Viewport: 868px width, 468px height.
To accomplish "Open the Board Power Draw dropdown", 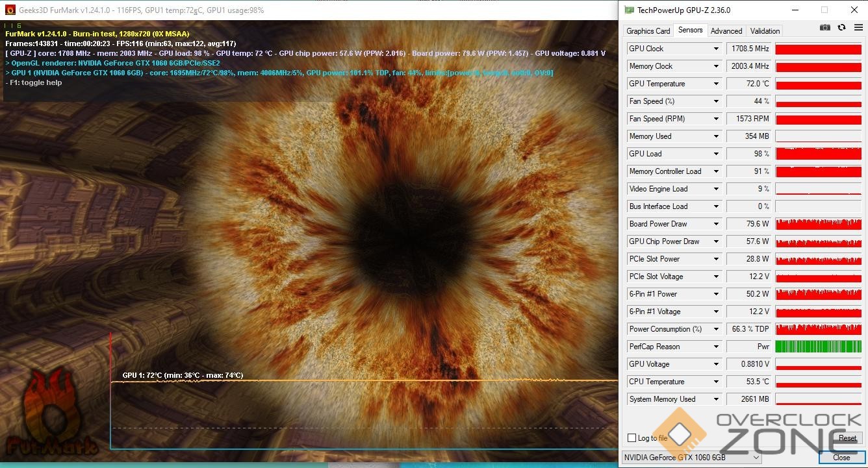I will tap(717, 224).
